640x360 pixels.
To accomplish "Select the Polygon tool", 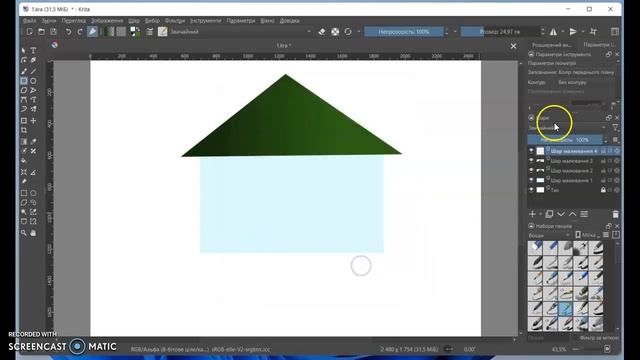I will point(24,90).
